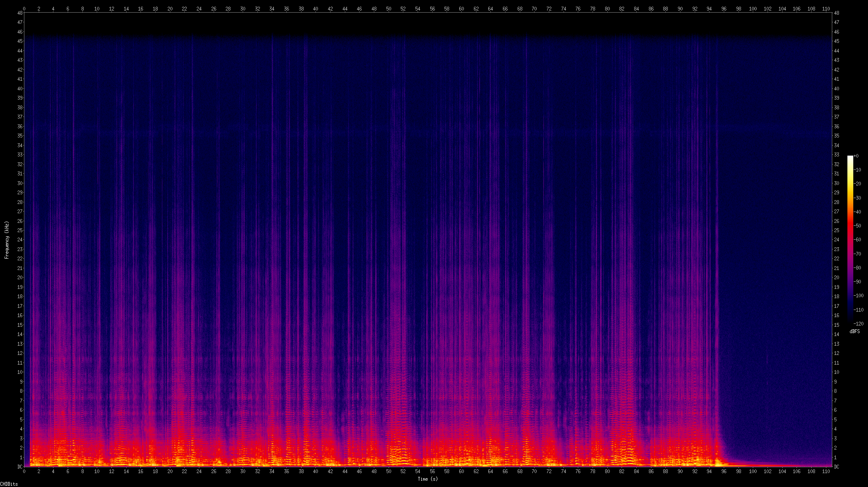
Task: Click the 0 dBFS label on color scale
Action: click(x=857, y=156)
